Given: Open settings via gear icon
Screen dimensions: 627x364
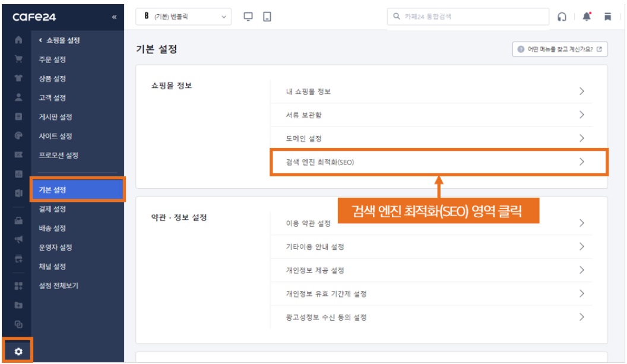Looking at the screenshot, I should pos(18,352).
